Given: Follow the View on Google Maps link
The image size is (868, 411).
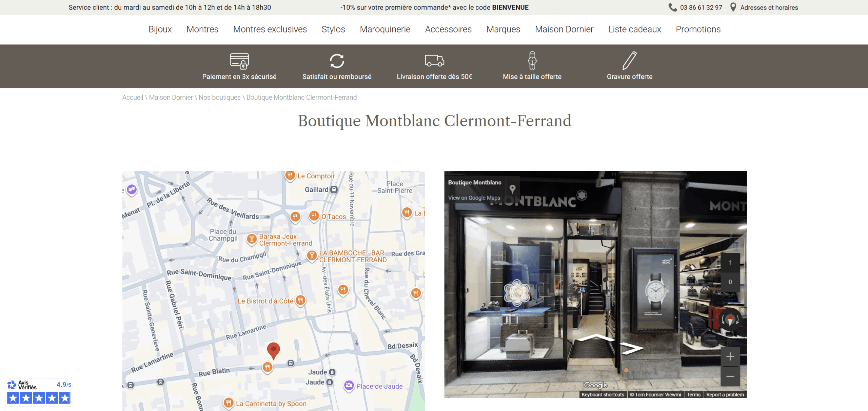Looking at the screenshot, I should [474, 198].
